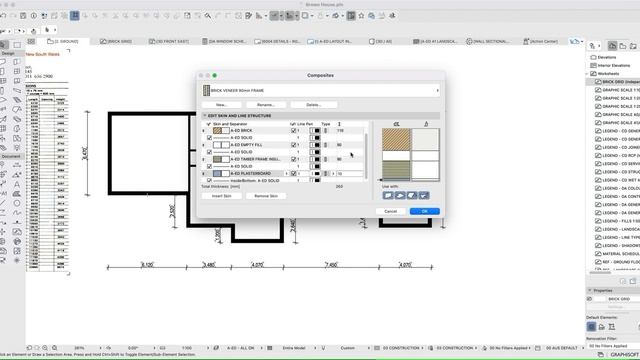Switch to the Action Center tab
Image resolution: width=640 pixels, height=360 pixels.
540,41
